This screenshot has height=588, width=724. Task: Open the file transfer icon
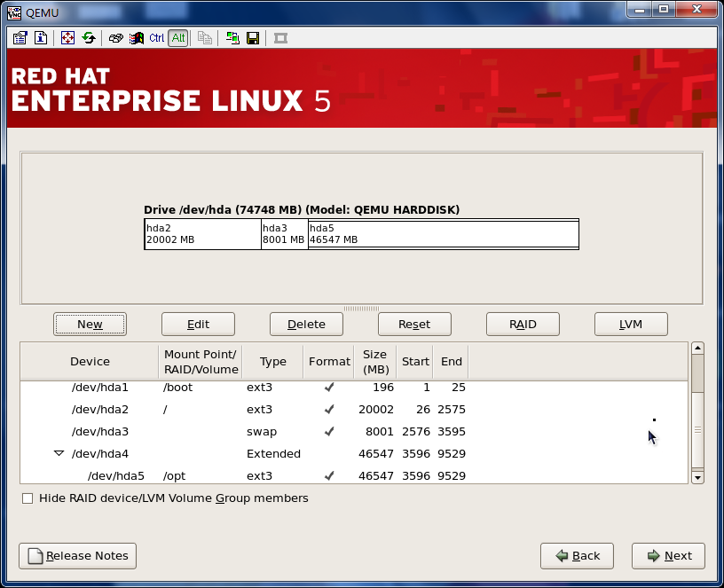232,38
